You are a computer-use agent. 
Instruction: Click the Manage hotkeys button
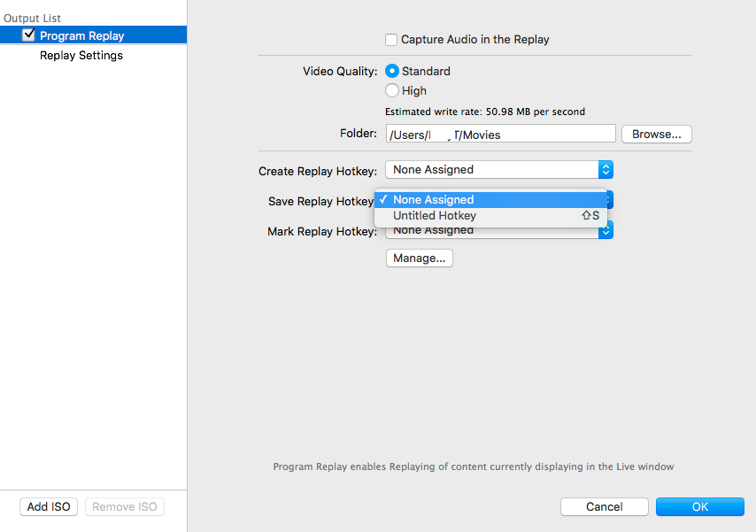click(x=420, y=258)
